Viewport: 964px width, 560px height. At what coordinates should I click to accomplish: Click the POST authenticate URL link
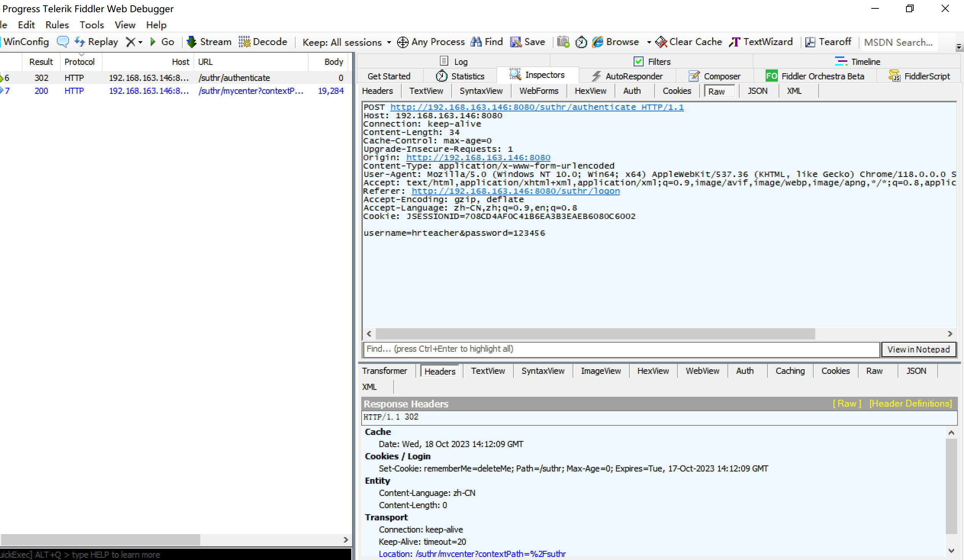537,107
